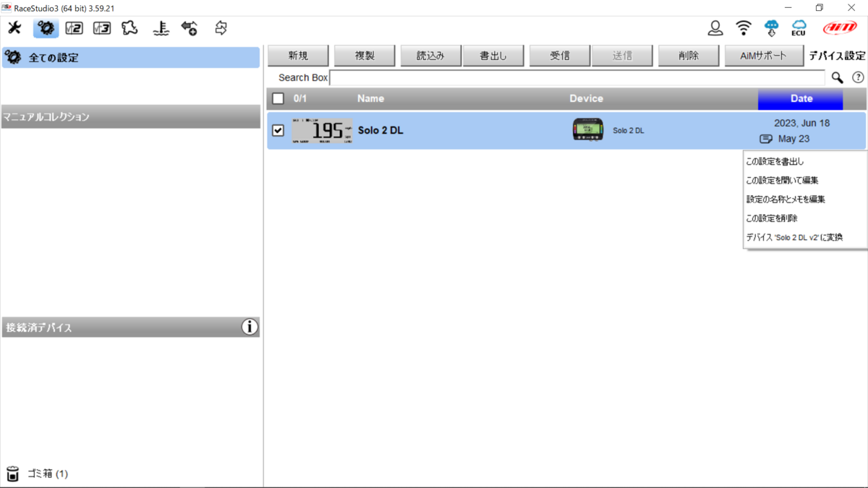Click the small Solo 2 DL device label

628,131
